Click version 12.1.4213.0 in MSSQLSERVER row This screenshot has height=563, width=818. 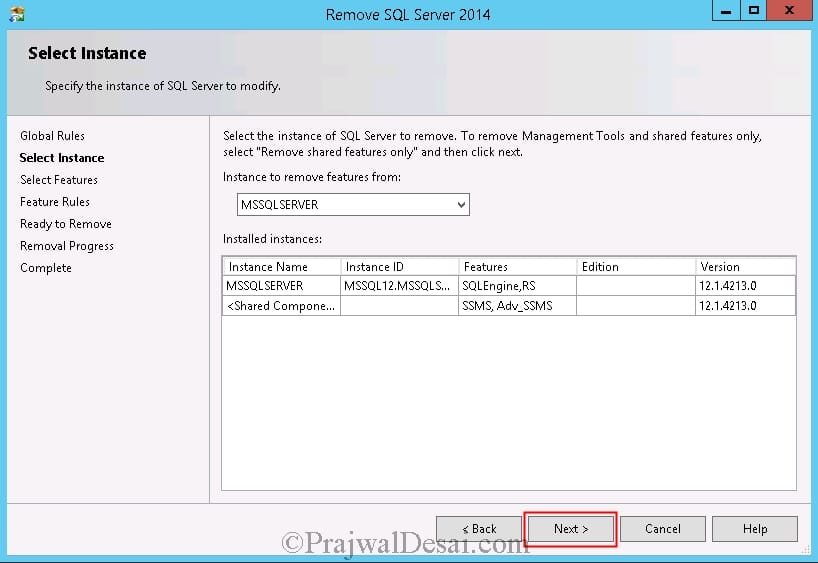pos(745,285)
